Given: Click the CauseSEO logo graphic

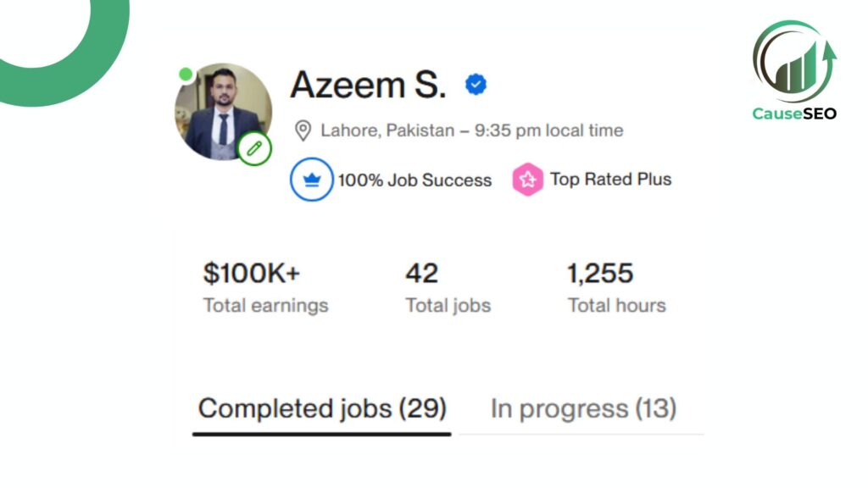Looking at the screenshot, I should (x=794, y=61).
